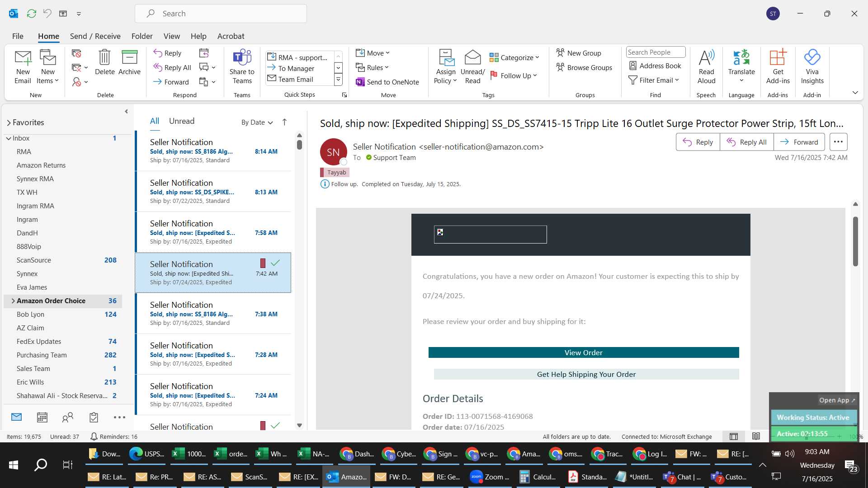Collapse the Inbox folder tree
Viewport: 868px width, 488px height.
(9, 138)
